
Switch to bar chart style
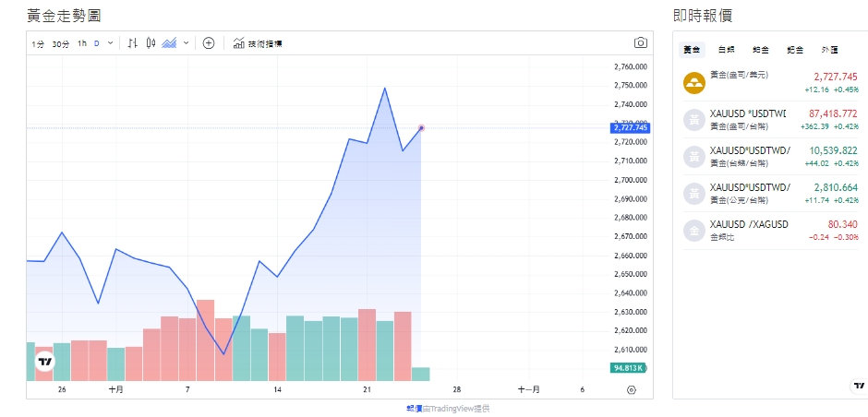132,43
